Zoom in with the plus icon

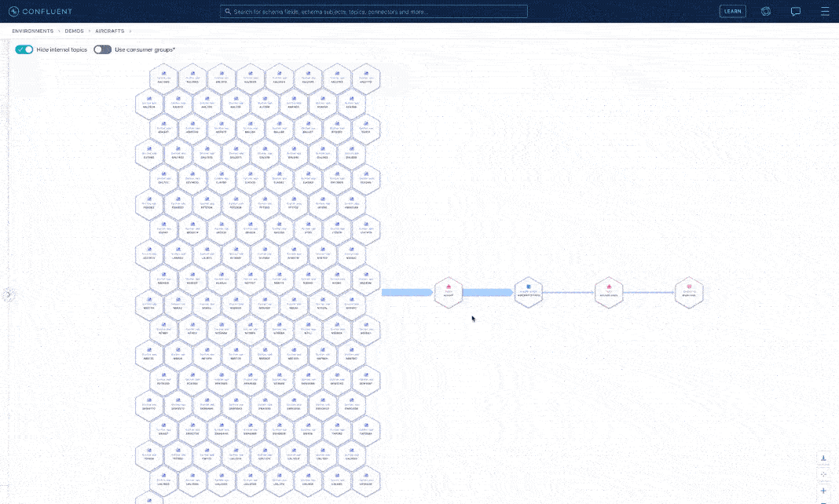pos(823,491)
